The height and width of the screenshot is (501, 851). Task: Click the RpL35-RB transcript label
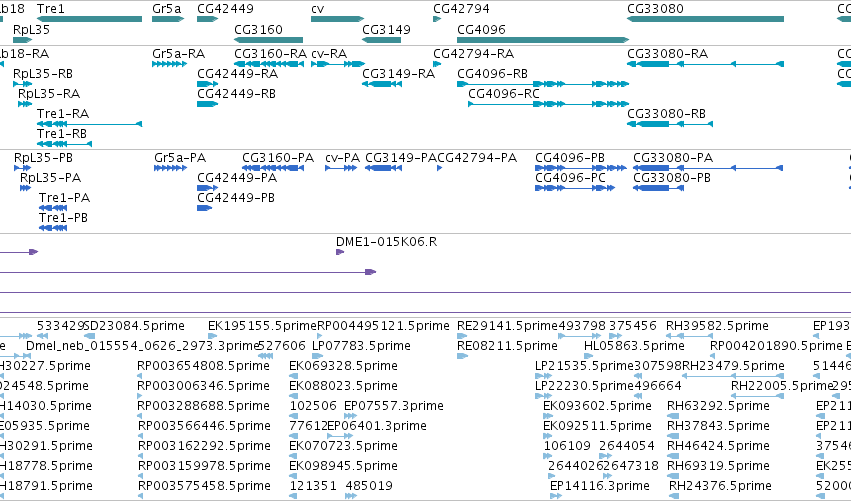[43, 74]
